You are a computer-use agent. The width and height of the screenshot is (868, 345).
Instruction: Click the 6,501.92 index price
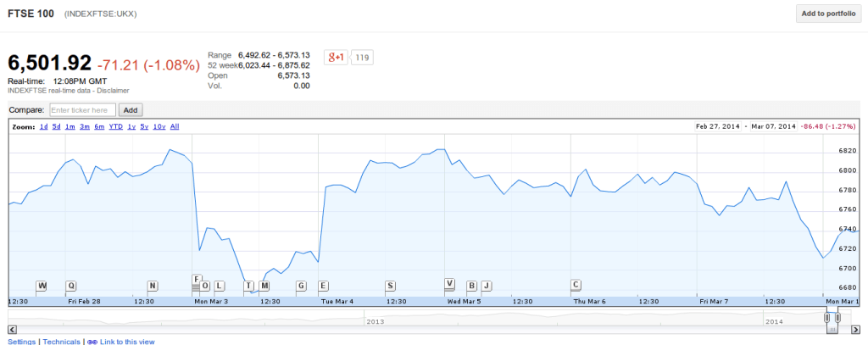(x=50, y=64)
